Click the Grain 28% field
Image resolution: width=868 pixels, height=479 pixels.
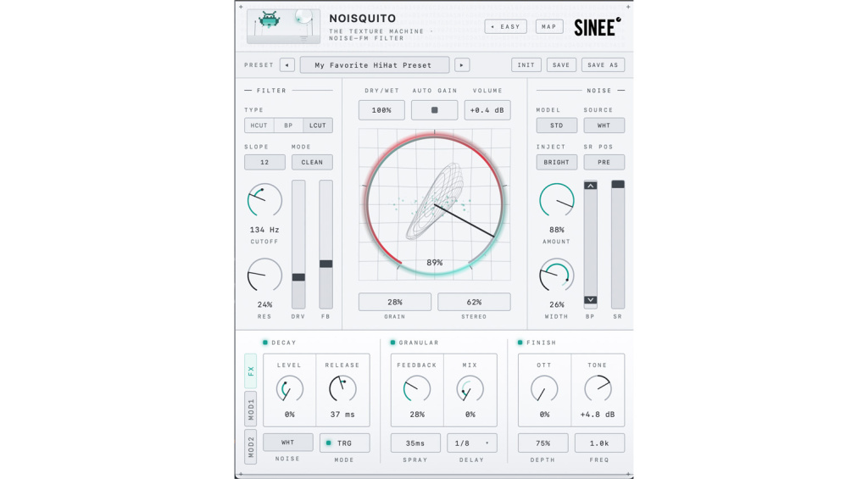(x=395, y=302)
